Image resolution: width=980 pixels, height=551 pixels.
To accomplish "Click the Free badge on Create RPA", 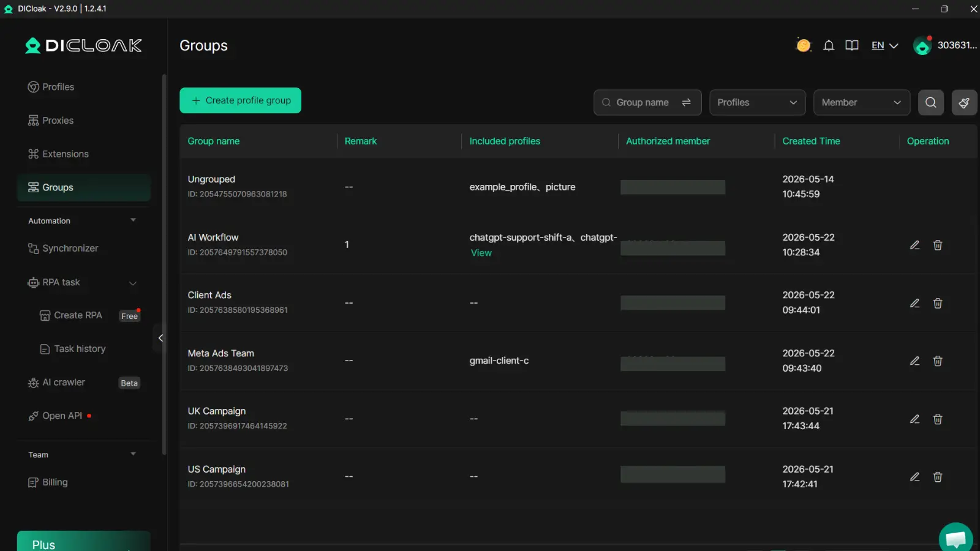I will (x=129, y=316).
